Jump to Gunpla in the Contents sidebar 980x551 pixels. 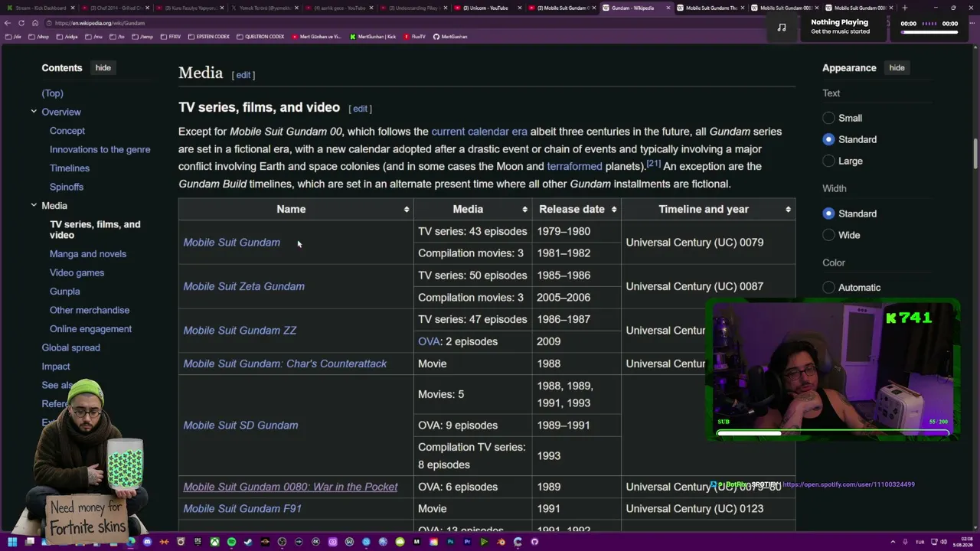(64, 292)
